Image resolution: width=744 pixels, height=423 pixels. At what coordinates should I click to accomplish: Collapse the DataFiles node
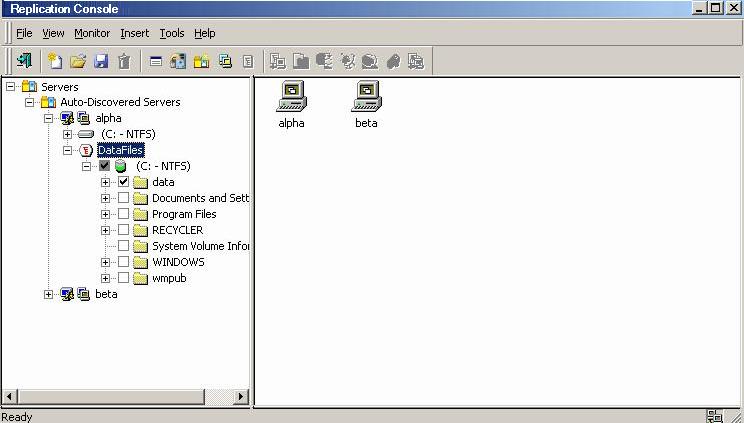[x=67, y=150]
